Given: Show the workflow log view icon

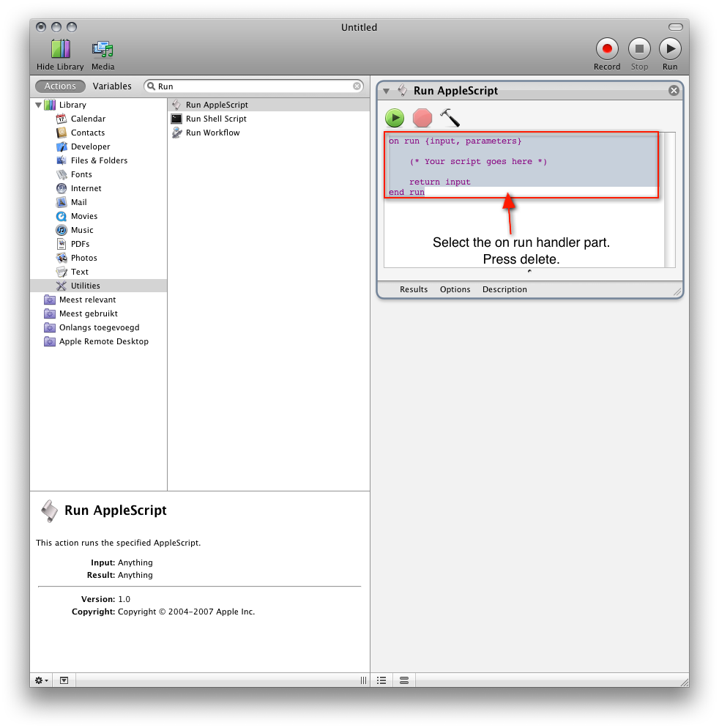Looking at the screenshot, I should (x=404, y=680).
